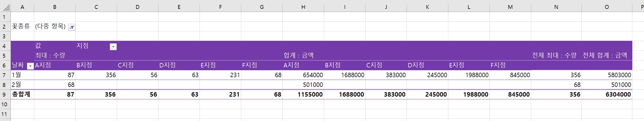Image resolution: width=644 pixels, height=121 pixels.
Task: Click the 1월 value 845000 for F지점
Action: pyautogui.click(x=510, y=75)
